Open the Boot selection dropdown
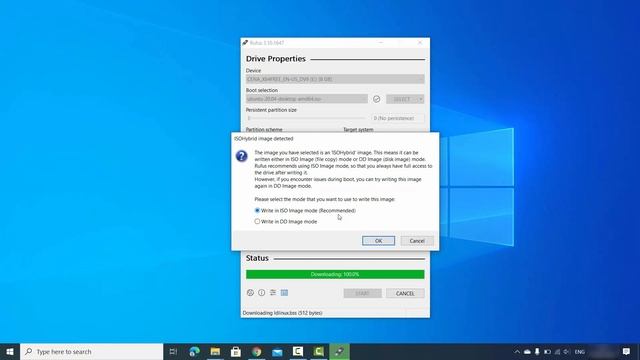This screenshot has width=640, height=360. [x=307, y=99]
